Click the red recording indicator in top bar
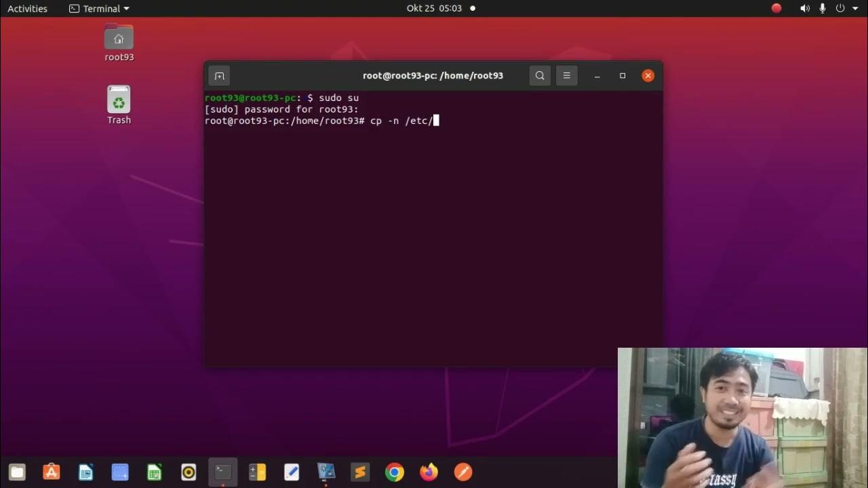 [776, 8]
